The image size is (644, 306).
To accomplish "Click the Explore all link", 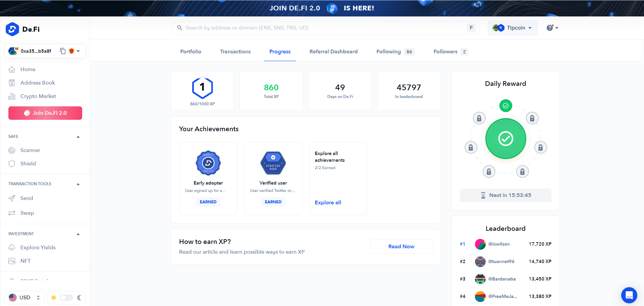I will point(328,203).
